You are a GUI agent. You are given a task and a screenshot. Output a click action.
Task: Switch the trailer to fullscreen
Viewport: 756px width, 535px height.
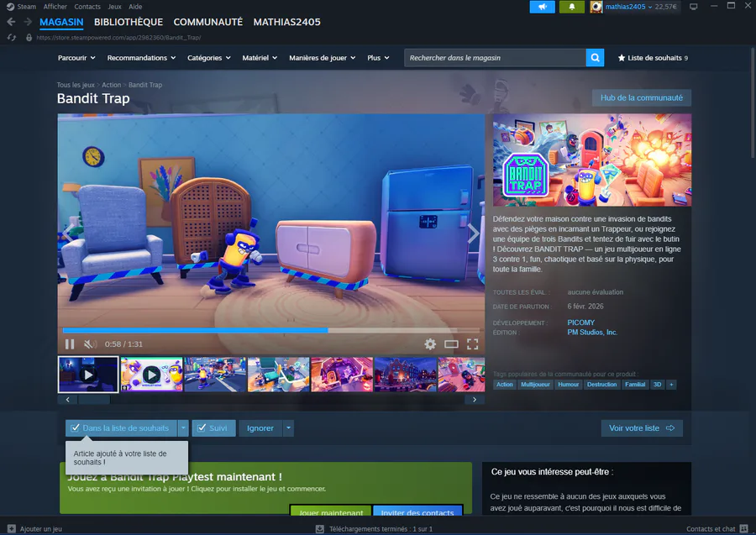pos(472,344)
